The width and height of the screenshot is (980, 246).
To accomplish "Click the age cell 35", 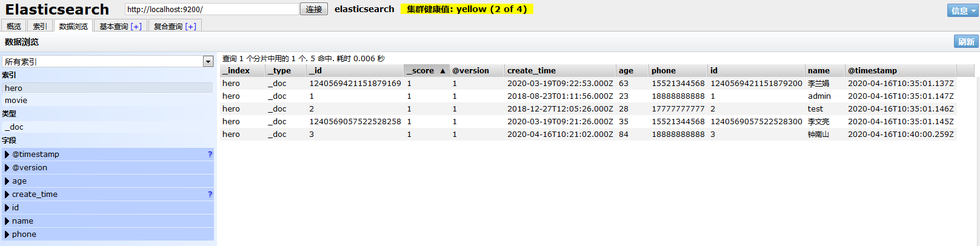I will point(624,122).
